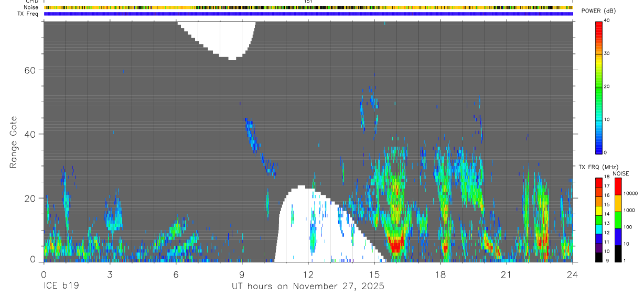Click the red high-power echo near 16 UT
Screen dimensions: 644x297
pyautogui.click(x=396, y=245)
